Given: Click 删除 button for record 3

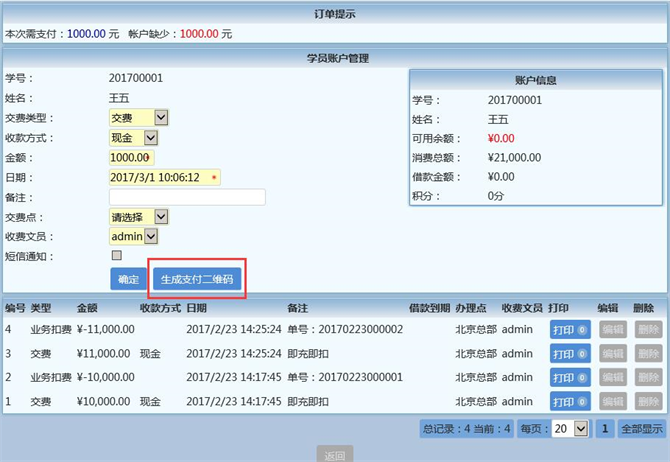Looking at the screenshot, I should [x=648, y=353].
